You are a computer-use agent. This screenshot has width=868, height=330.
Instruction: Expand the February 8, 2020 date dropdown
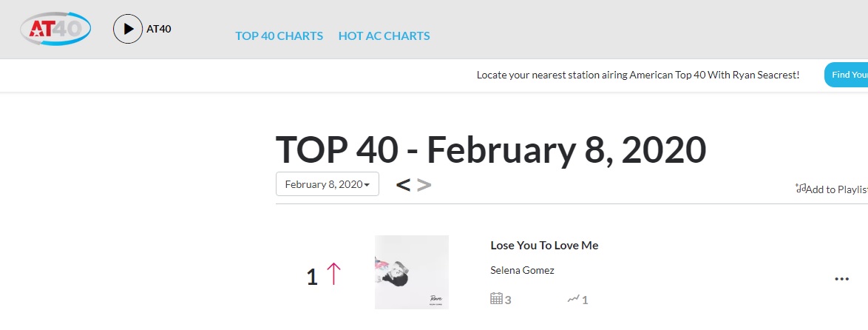pyautogui.click(x=327, y=184)
